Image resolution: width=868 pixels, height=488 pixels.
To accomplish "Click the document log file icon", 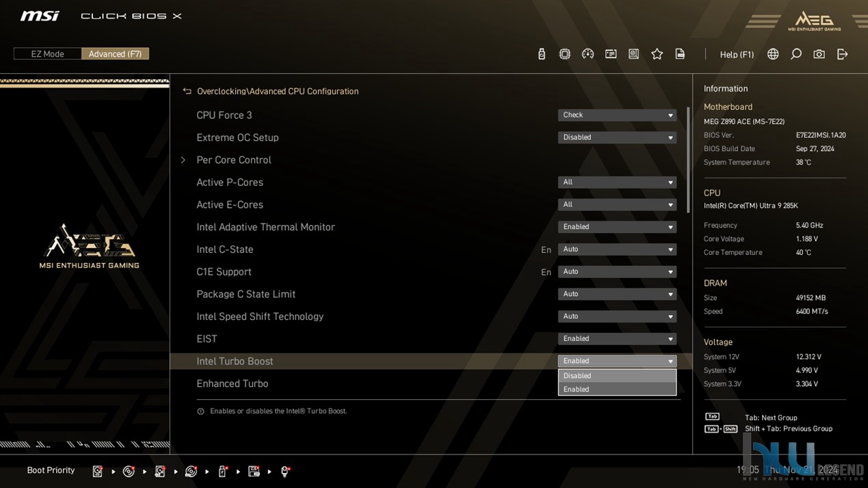I will coord(680,54).
